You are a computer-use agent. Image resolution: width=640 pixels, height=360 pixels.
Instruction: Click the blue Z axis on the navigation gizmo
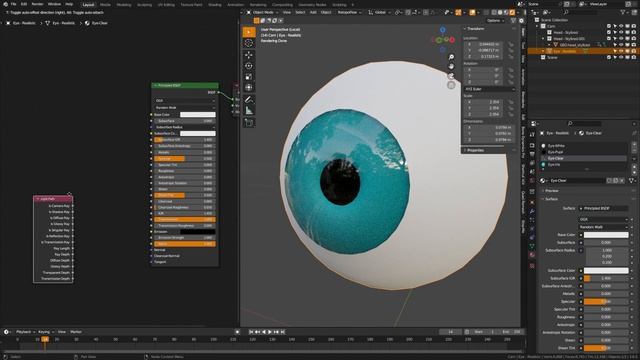click(442, 30)
